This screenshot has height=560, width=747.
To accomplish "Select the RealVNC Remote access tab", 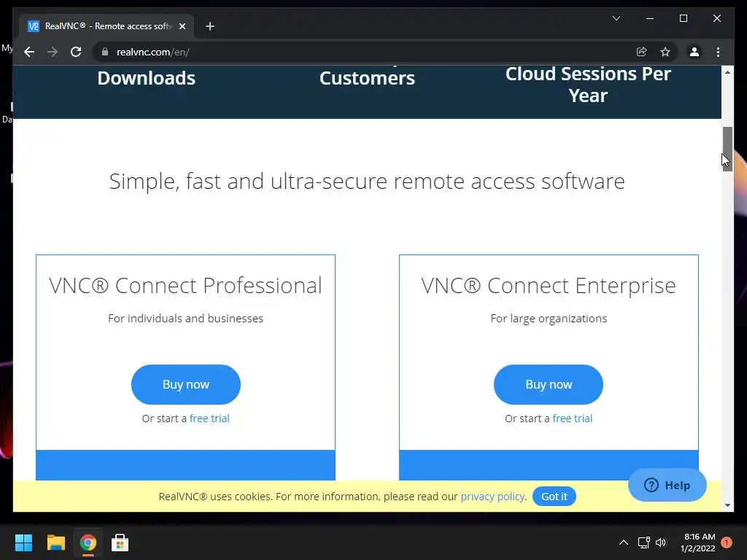I will coord(107,26).
